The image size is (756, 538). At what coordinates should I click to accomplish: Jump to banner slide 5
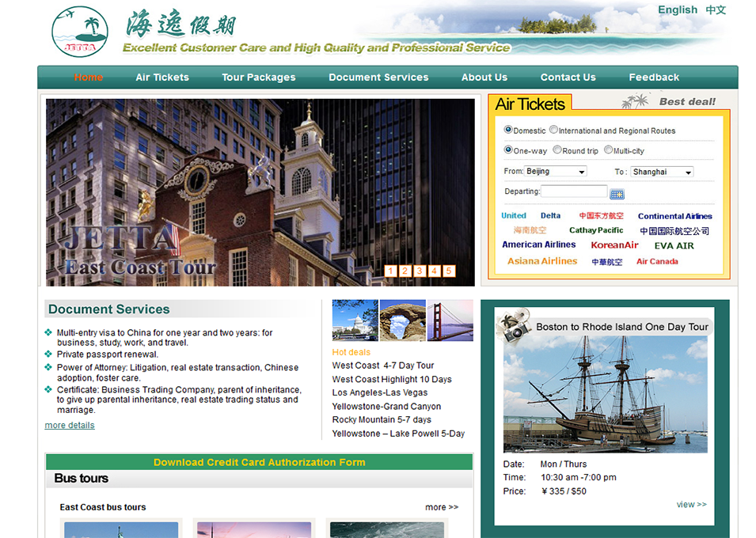click(448, 271)
